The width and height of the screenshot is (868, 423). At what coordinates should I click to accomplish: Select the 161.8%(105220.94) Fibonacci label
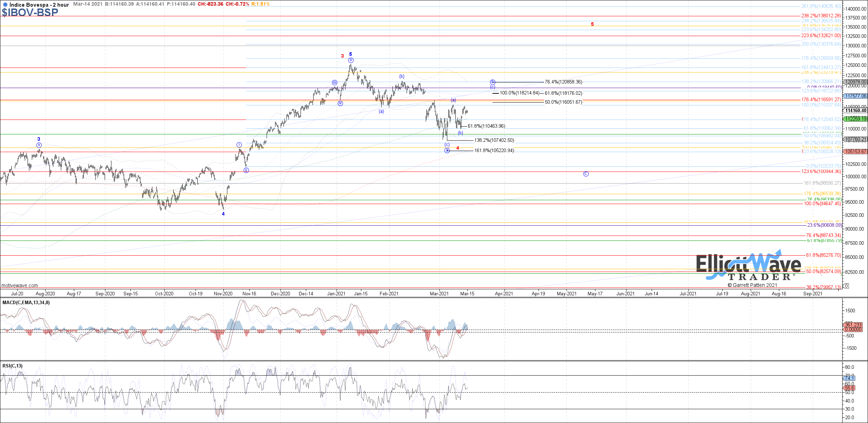[494, 151]
